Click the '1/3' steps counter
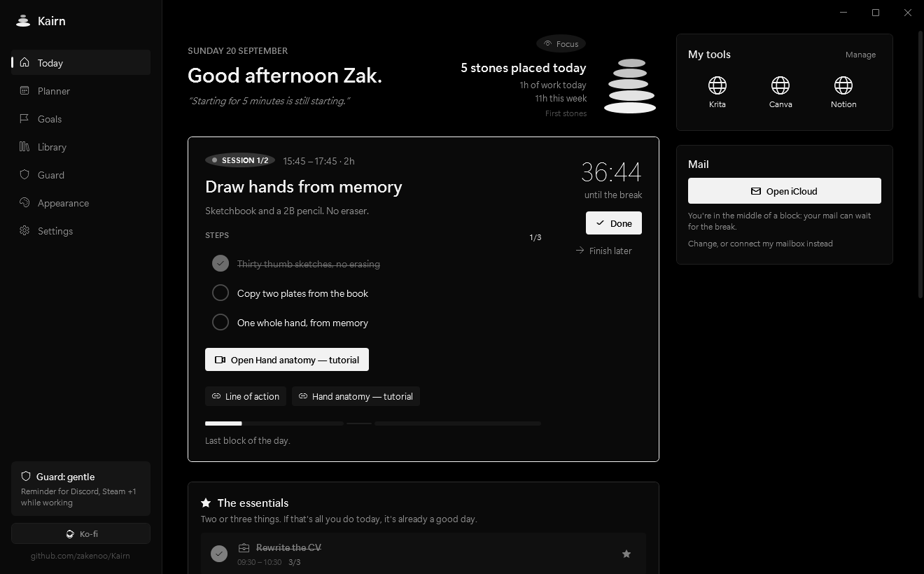The image size is (924, 574). (x=535, y=237)
